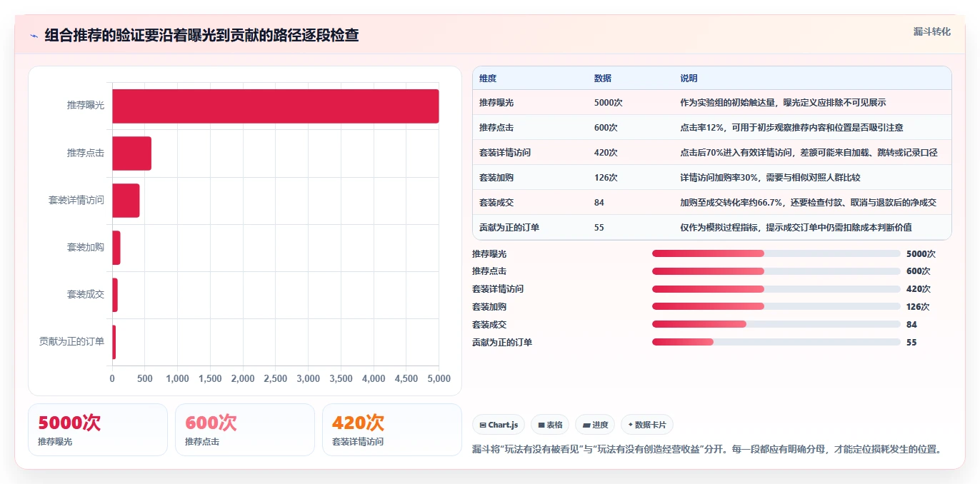Viewport: 980px width, 484px height.
Task: Click the 贡献为正的订单 table cell
Action: click(x=530, y=228)
